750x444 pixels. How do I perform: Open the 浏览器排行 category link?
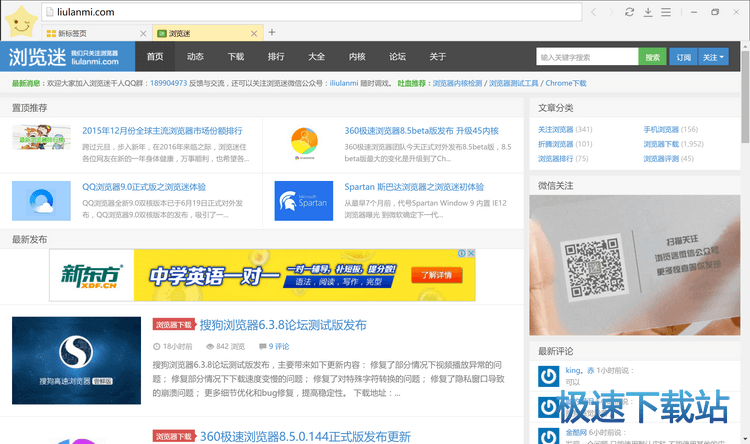tap(555, 158)
